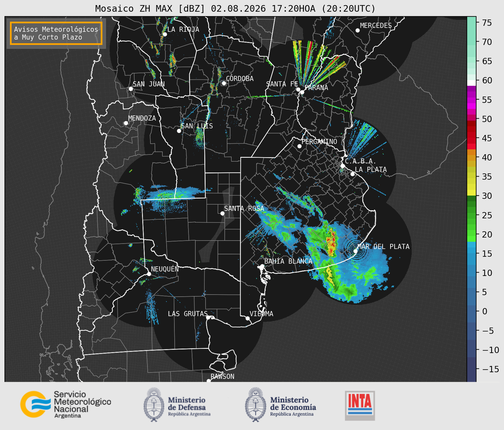The width and height of the screenshot is (504, 430).
Task: Click the Mar del Plata city marker
Action: click(x=356, y=251)
